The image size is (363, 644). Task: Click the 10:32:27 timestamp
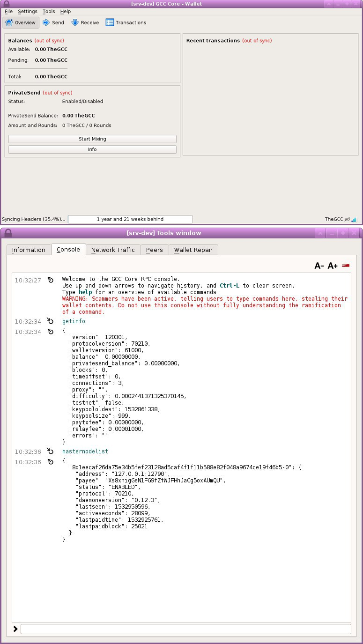(x=28, y=281)
